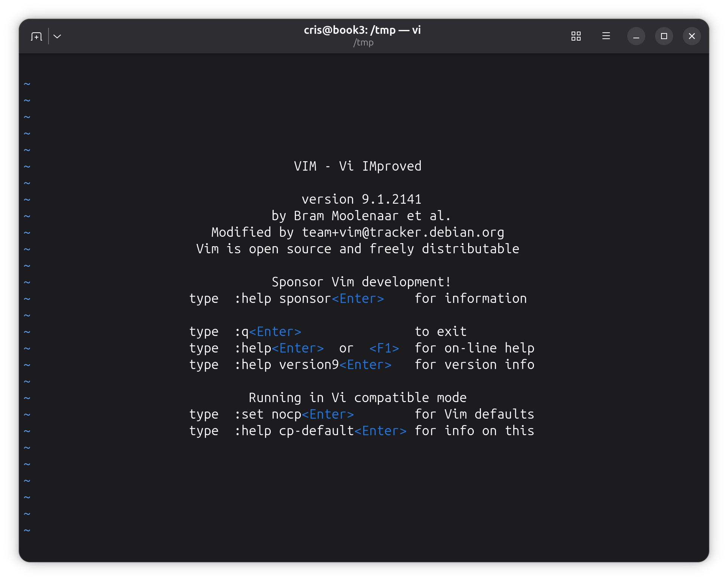
Task: Click 'for on-line help' text
Action: pyautogui.click(x=474, y=348)
